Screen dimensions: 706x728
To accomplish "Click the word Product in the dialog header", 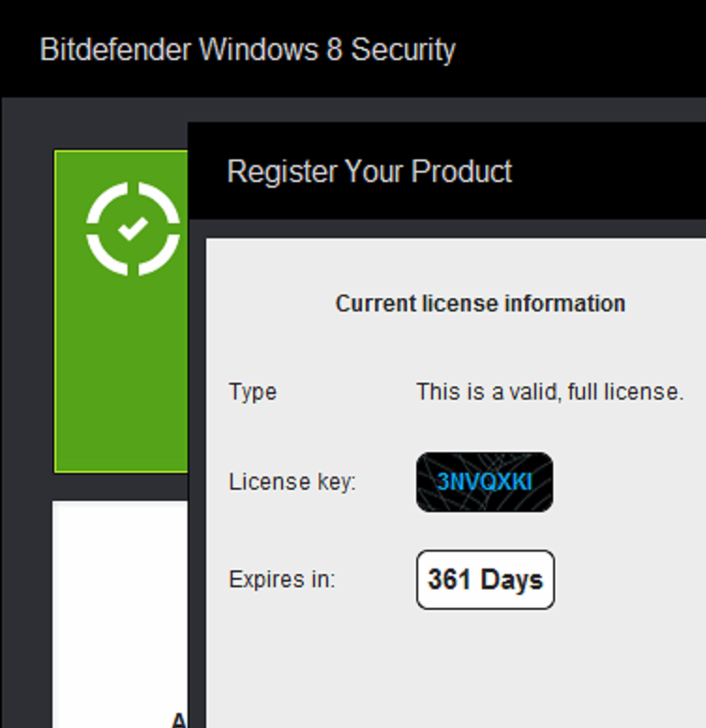I will point(461,172).
